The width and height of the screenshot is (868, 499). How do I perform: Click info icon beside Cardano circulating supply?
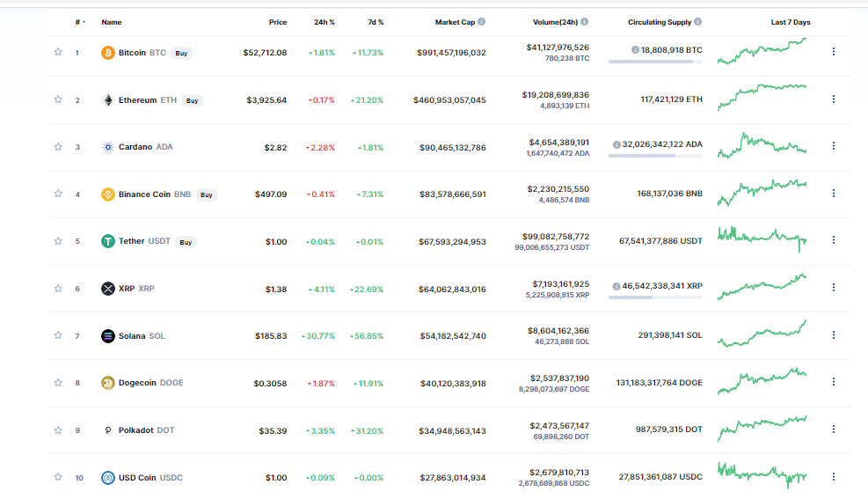coord(616,144)
